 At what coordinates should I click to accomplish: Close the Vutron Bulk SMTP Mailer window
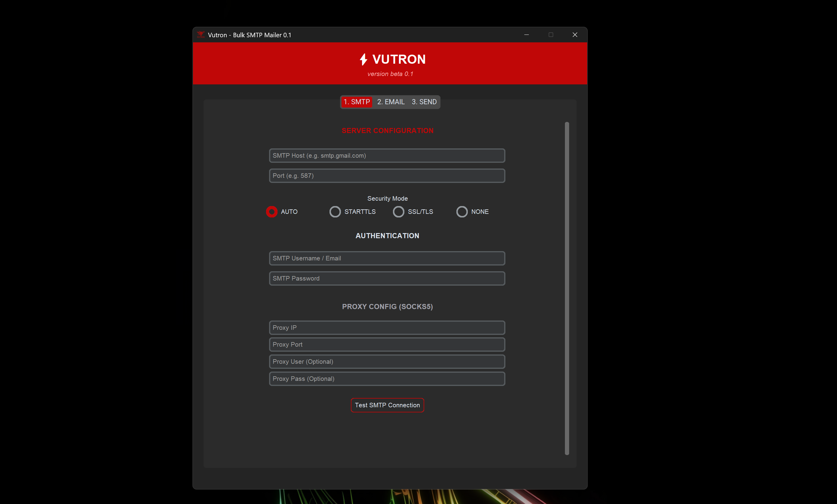point(575,35)
